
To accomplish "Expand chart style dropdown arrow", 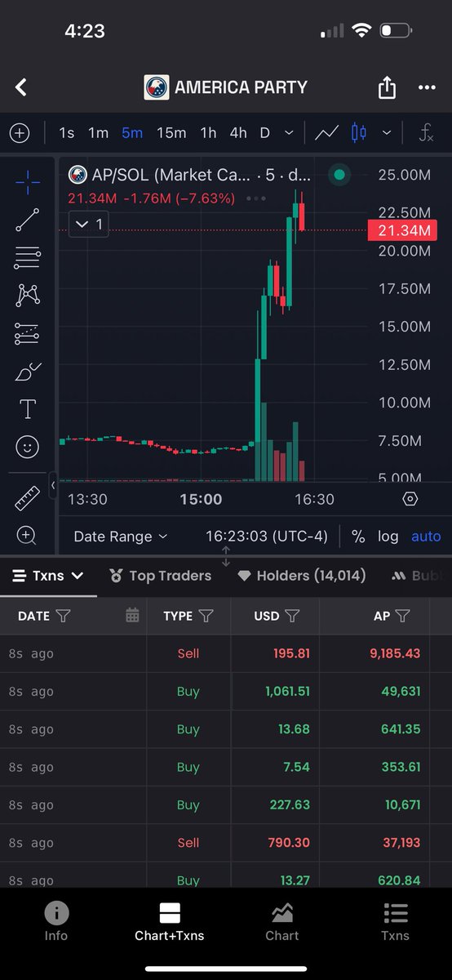I will click(387, 132).
